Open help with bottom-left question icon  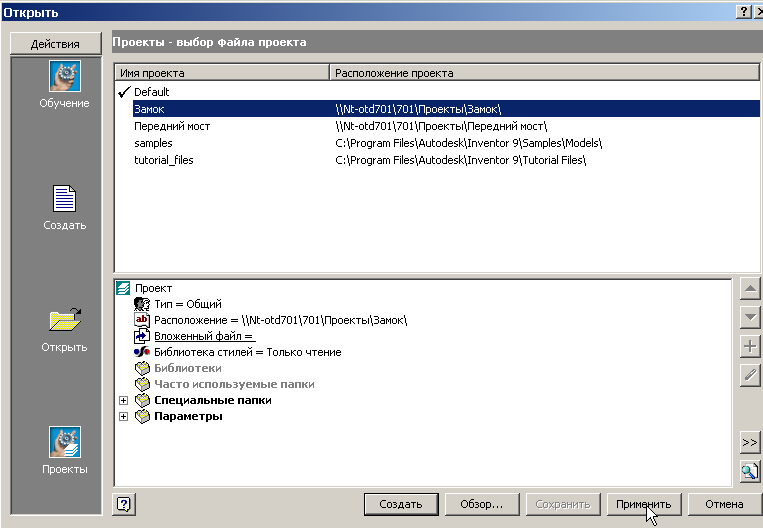coord(124,504)
